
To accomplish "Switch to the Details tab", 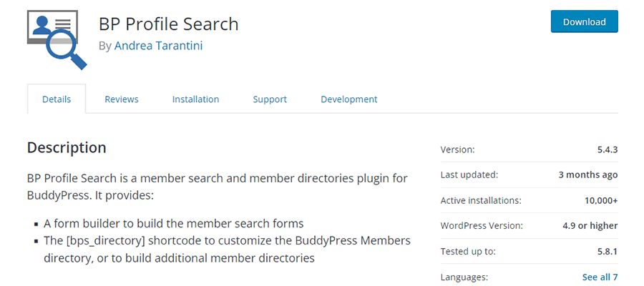I will point(57,99).
